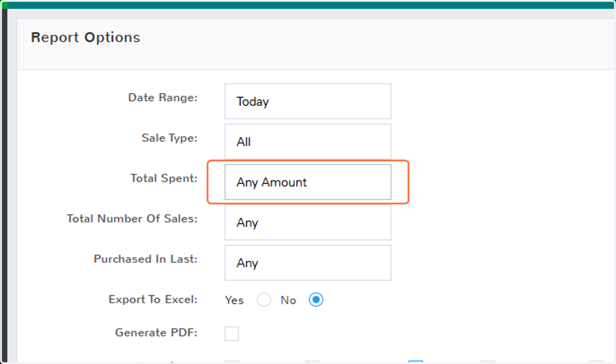Viewport: 616px width, 364px height.
Task: Open the Purchased In Last dropdown
Action: (308, 263)
